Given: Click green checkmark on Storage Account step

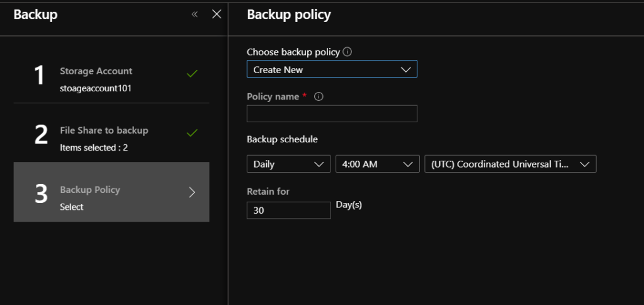Looking at the screenshot, I should [x=193, y=74].
